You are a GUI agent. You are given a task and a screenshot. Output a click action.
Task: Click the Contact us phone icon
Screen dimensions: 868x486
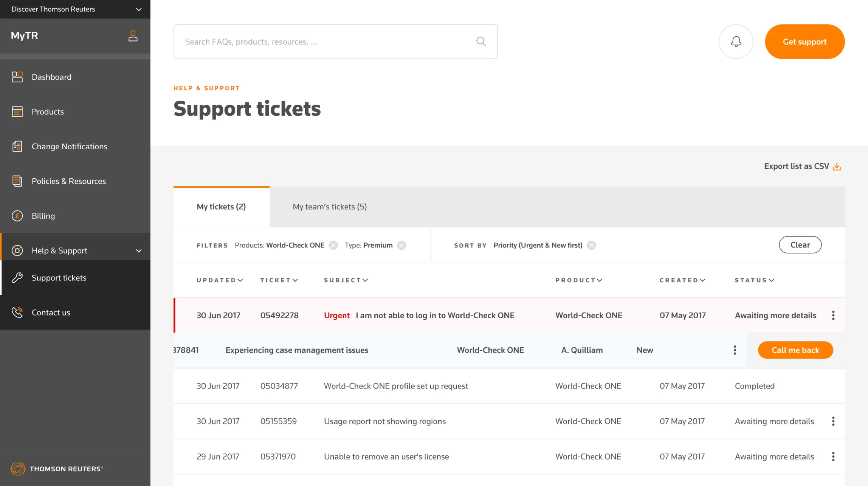17,313
